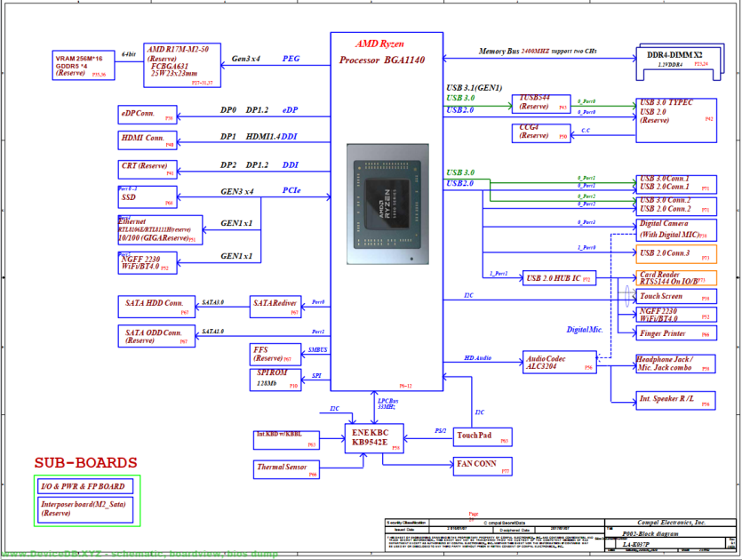Click Compal Electronics, Inc. in title block
The image size is (742, 560).
[671, 523]
